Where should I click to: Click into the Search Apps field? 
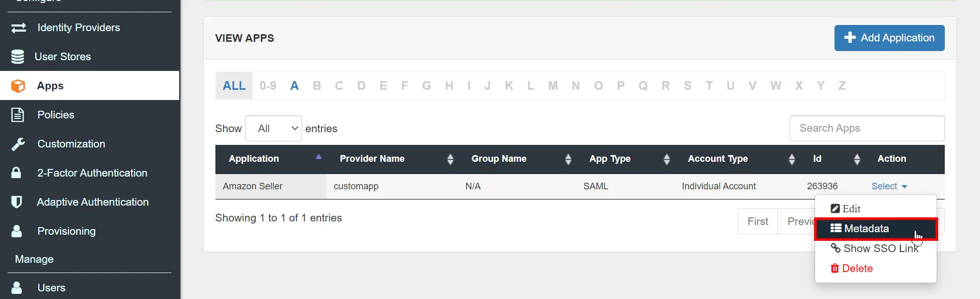click(866, 129)
